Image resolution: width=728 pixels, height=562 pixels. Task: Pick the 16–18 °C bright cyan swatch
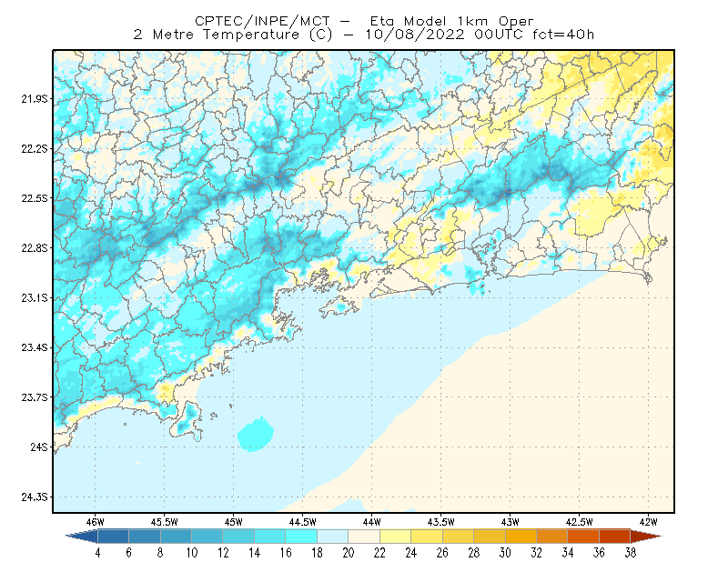301,537
